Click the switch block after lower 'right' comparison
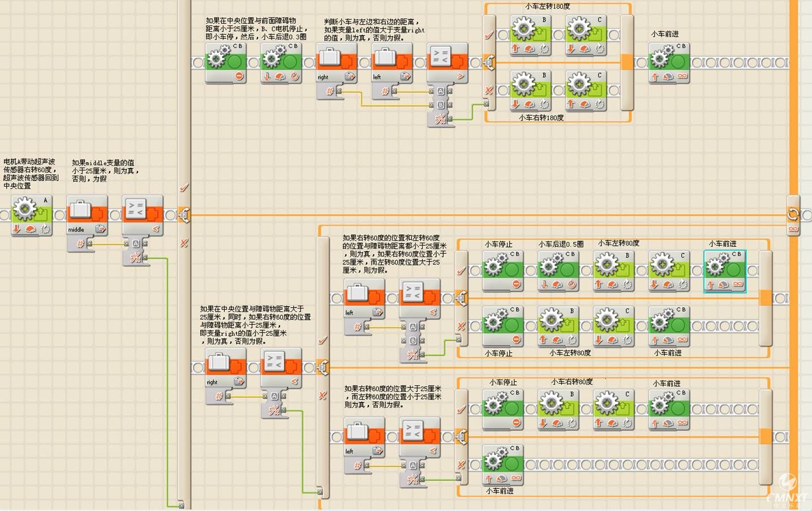 click(x=323, y=367)
